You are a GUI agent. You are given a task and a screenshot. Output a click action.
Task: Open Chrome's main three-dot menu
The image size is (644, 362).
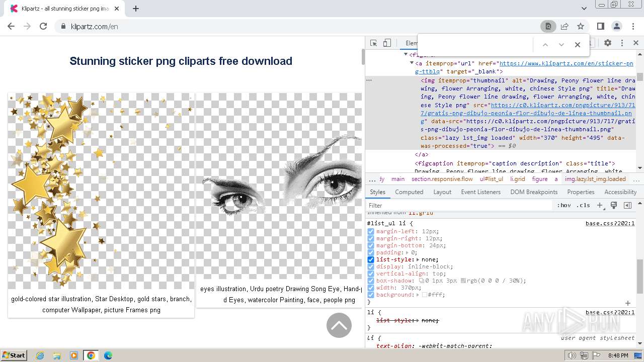(633, 27)
